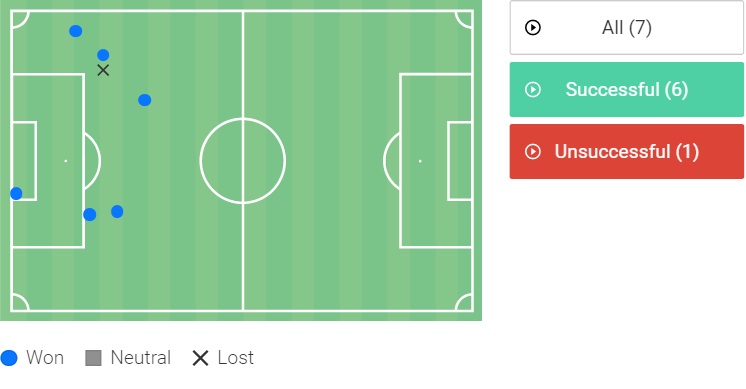Click the blue dot on the left goal line
This screenshot has width=746, height=389.
tap(16, 194)
